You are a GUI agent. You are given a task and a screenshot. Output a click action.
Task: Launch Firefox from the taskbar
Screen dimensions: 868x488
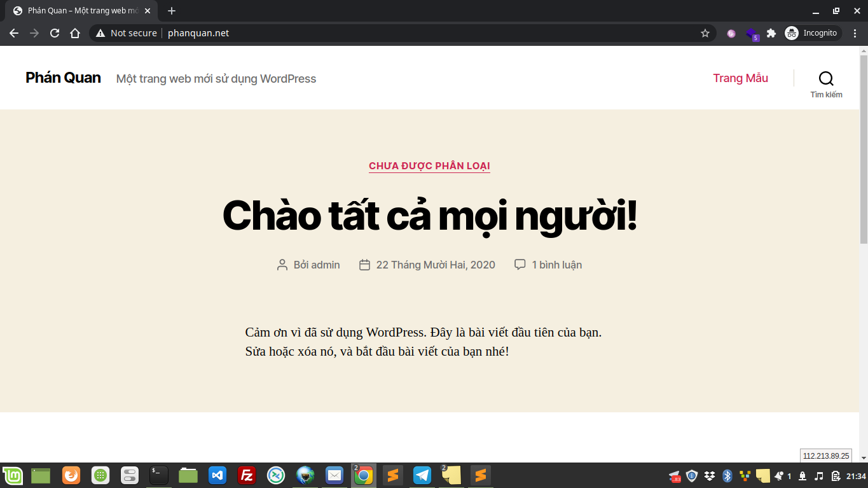[71, 475]
